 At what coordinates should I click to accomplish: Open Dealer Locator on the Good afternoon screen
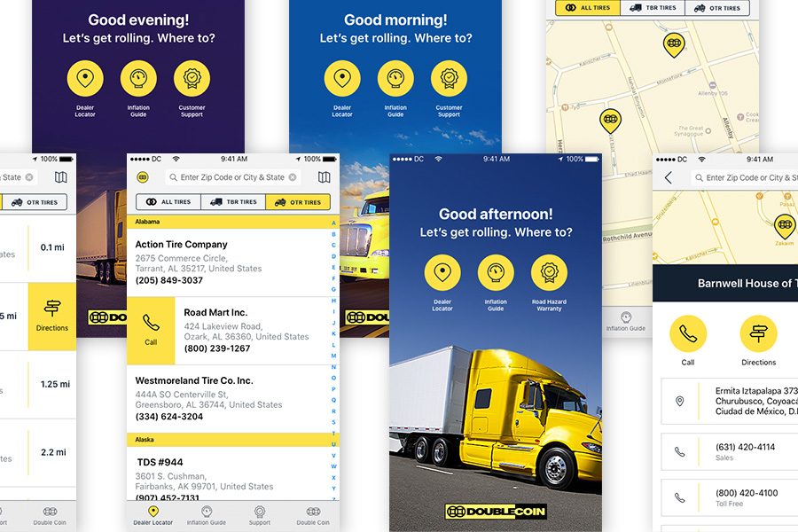click(442, 272)
